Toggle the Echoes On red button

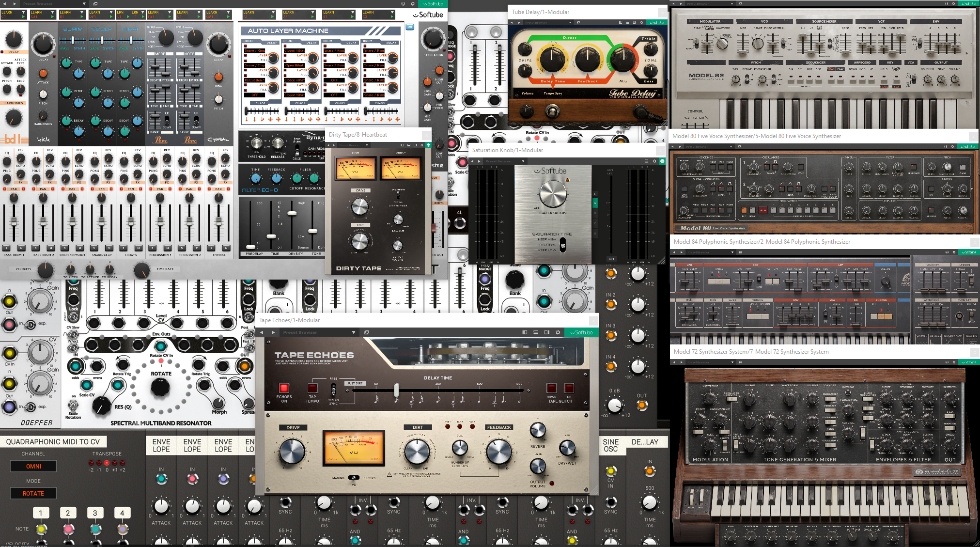[284, 388]
